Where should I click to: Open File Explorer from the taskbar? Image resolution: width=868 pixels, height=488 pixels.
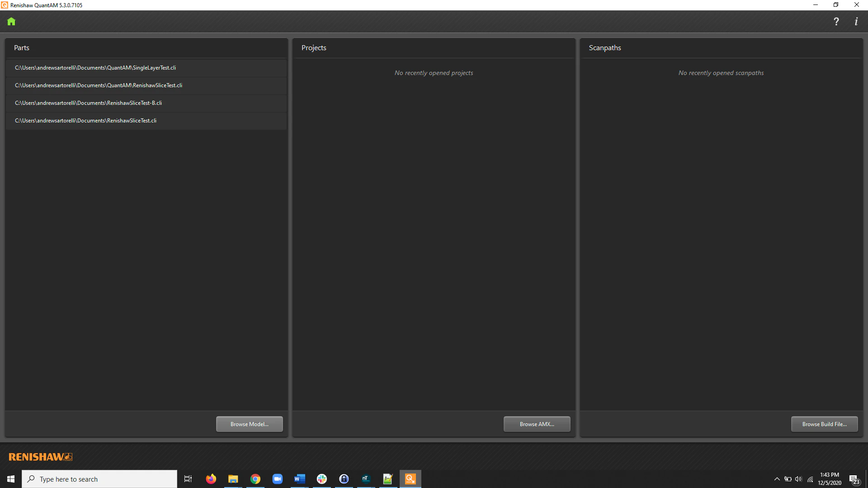[233, 479]
